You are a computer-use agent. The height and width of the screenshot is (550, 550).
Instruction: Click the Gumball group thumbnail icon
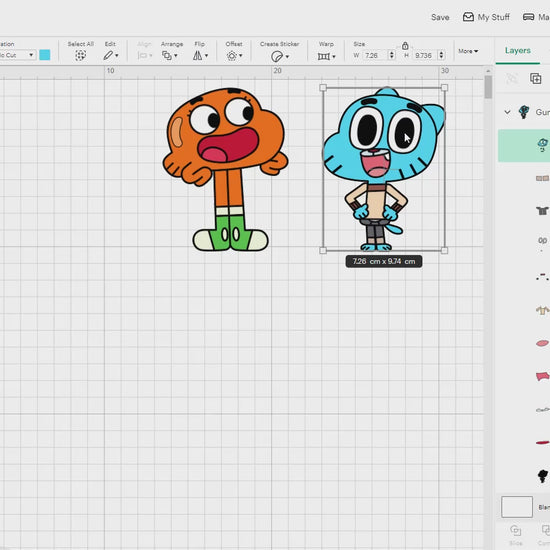[524, 112]
